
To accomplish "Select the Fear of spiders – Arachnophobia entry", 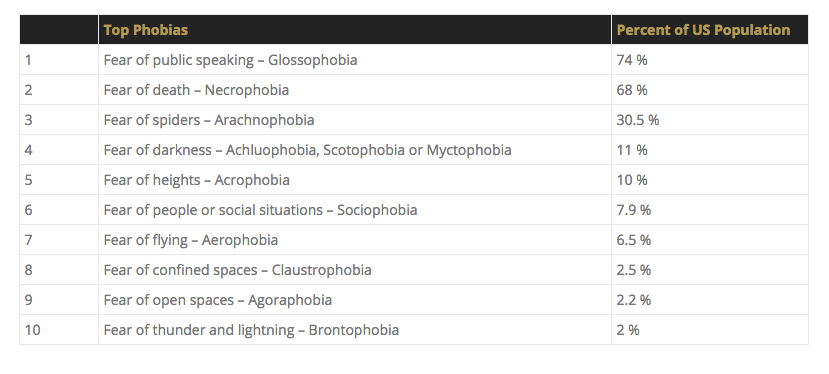I will [209, 120].
